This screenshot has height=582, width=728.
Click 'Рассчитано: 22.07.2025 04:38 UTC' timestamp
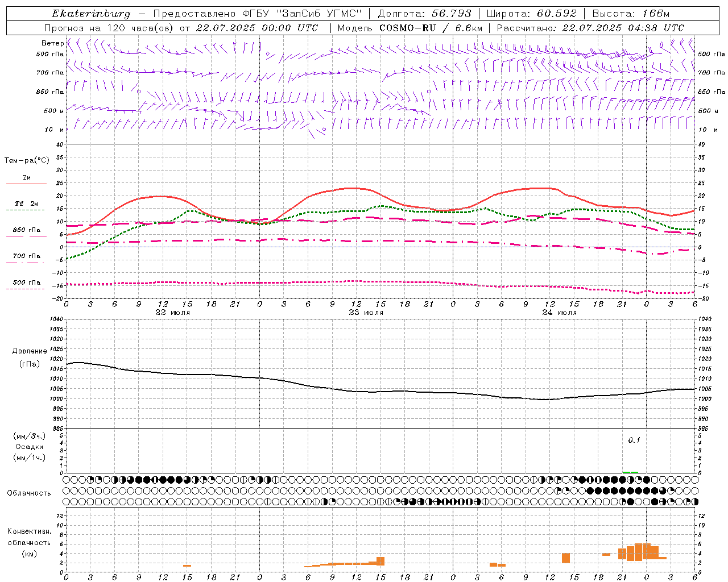tap(590, 28)
